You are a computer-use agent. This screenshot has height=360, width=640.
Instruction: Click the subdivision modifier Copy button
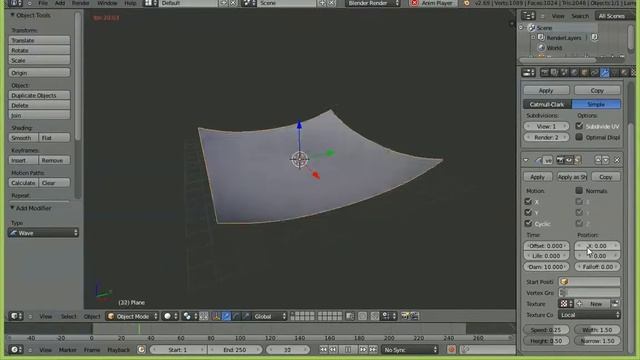[597, 91]
